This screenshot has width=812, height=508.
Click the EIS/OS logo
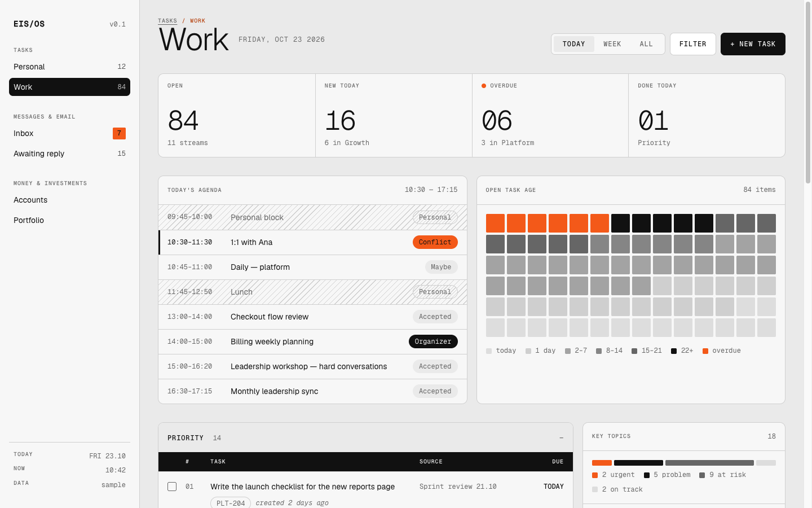29,24
